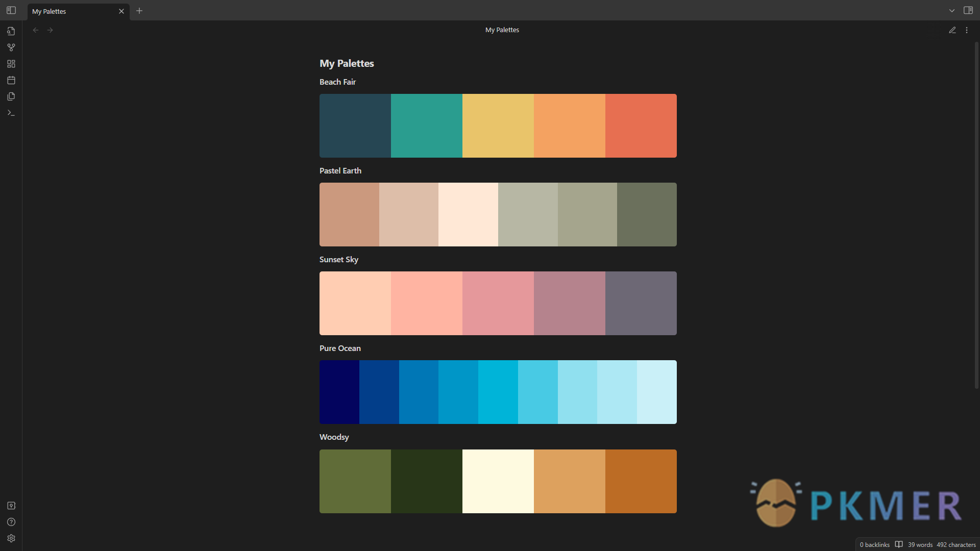Open the graph view
This screenshot has width=980, height=551.
(11, 47)
